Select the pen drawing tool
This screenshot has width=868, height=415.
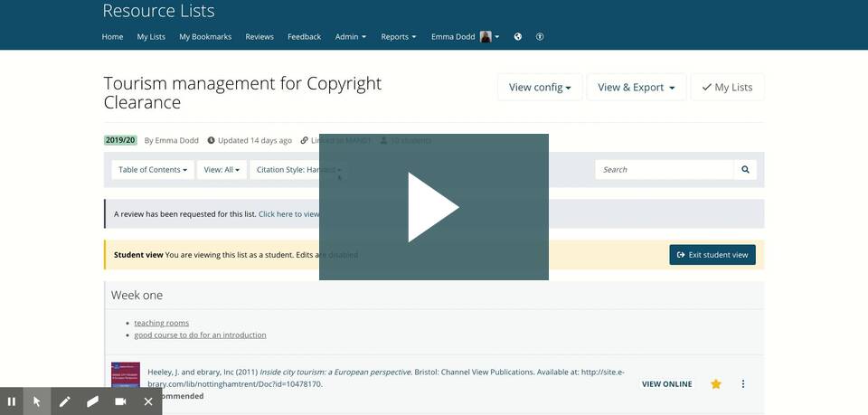click(x=65, y=401)
